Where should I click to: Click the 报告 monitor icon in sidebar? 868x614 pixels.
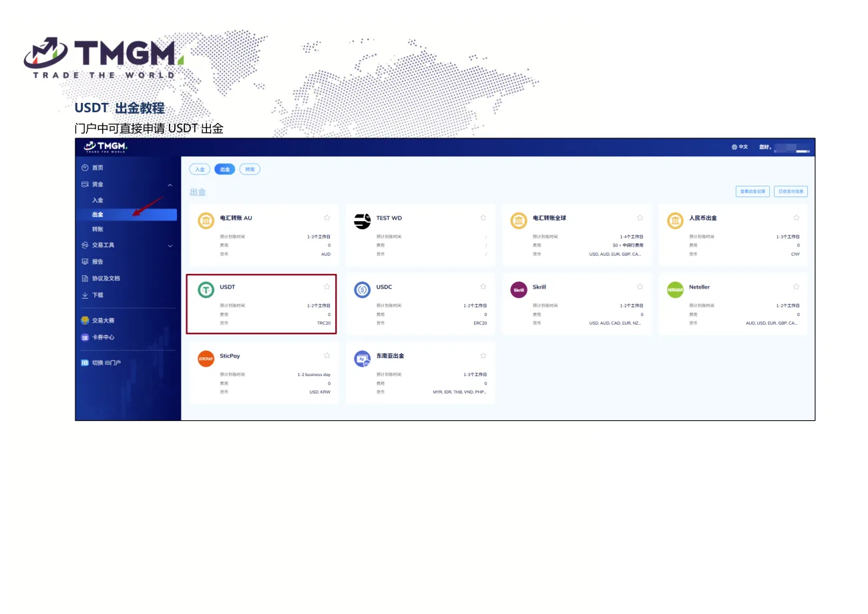pyautogui.click(x=85, y=262)
